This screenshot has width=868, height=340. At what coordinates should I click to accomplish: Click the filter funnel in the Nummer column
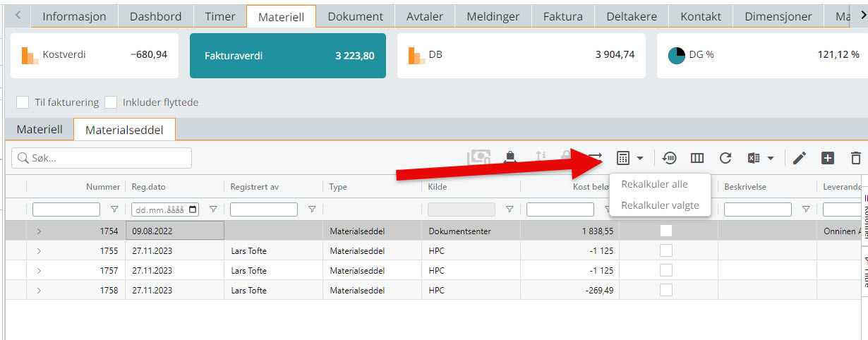point(114,210)
